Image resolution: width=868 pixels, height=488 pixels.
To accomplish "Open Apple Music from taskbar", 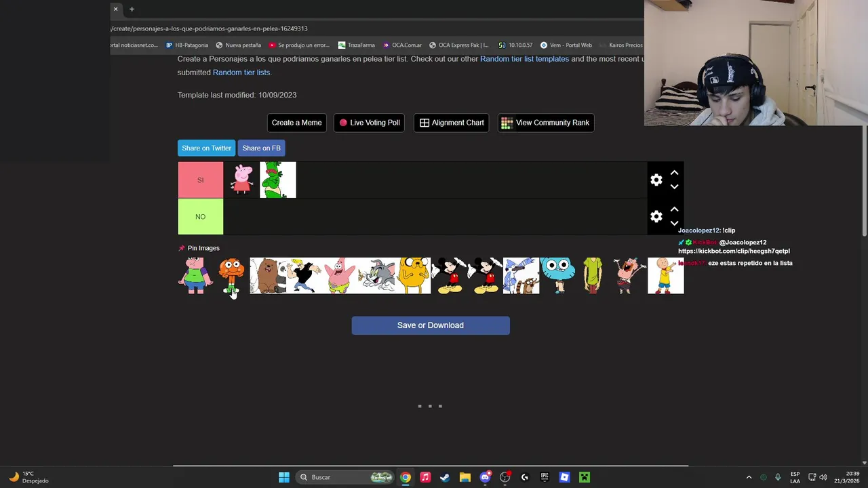I will coord(425,477).
